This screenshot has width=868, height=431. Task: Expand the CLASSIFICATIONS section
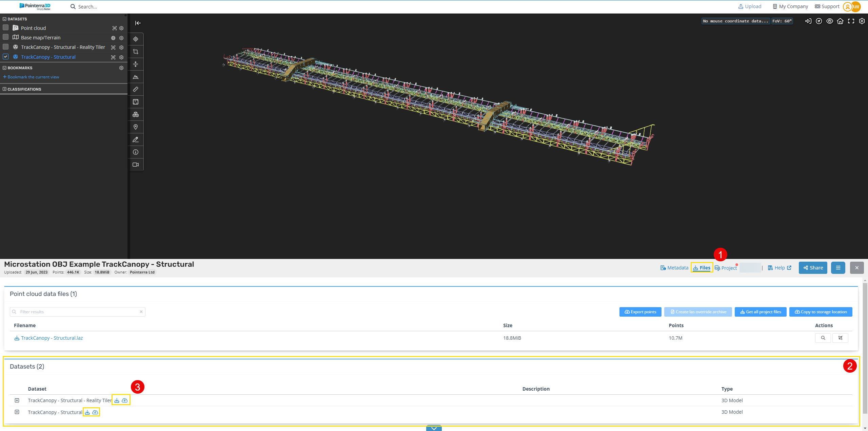pyautogui.click(x=4, y=89)
